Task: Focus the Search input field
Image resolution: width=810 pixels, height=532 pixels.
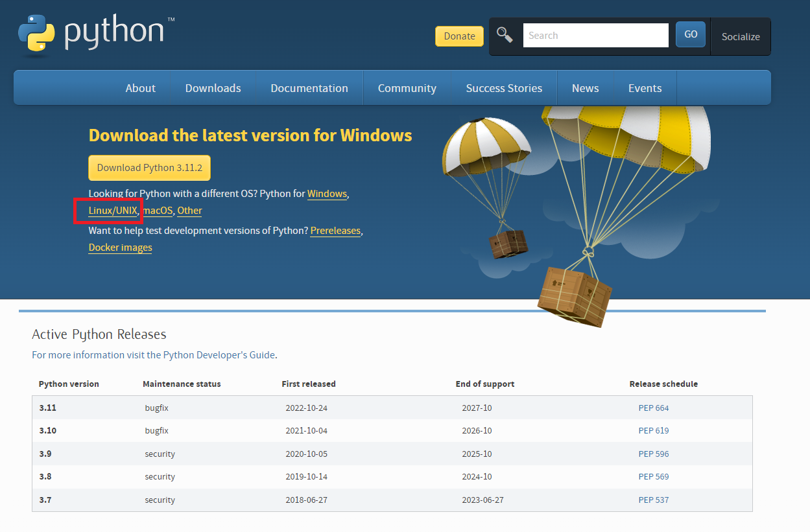Action: 595,36
